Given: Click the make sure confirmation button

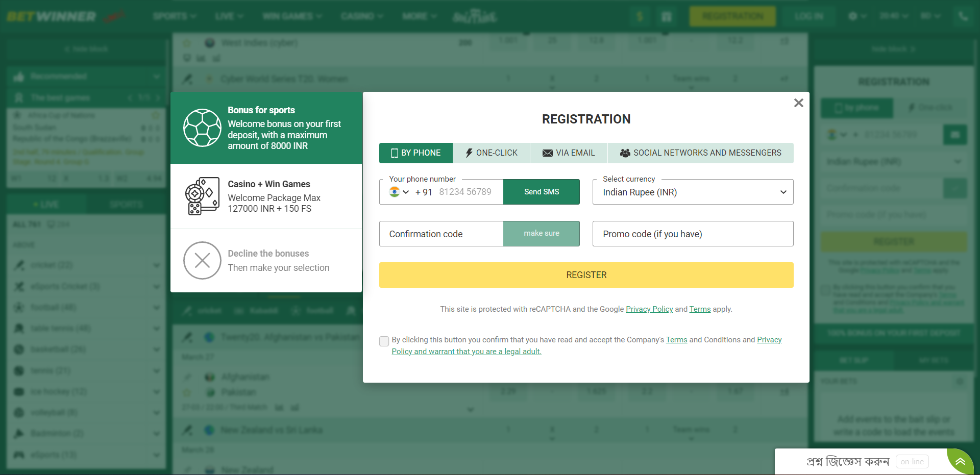Looking at the screenshot, I should (542, 234).
